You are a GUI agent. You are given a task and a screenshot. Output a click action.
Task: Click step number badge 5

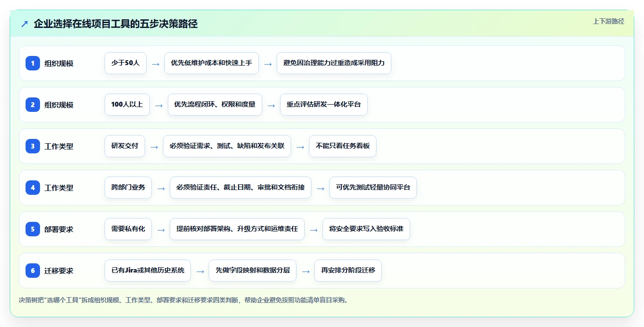click(x=33, y=229)
